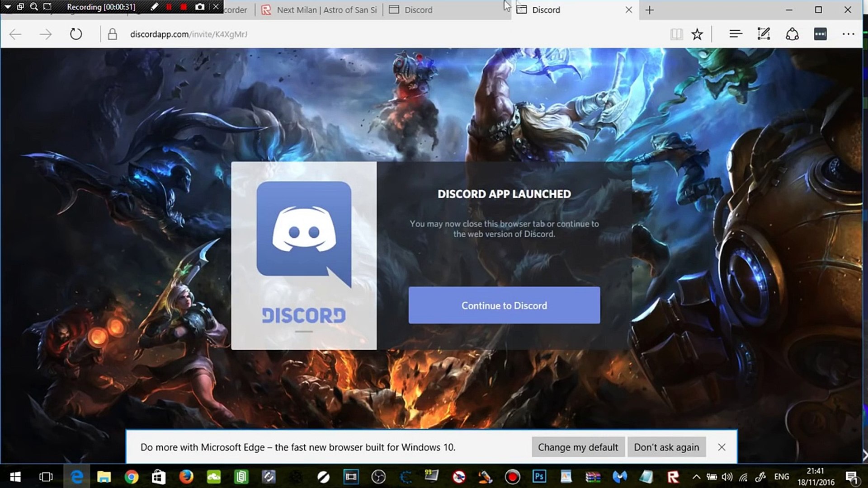The image size is (868, 488).
Task: Click the screen recorder stop button
Action: click(184, 6)
